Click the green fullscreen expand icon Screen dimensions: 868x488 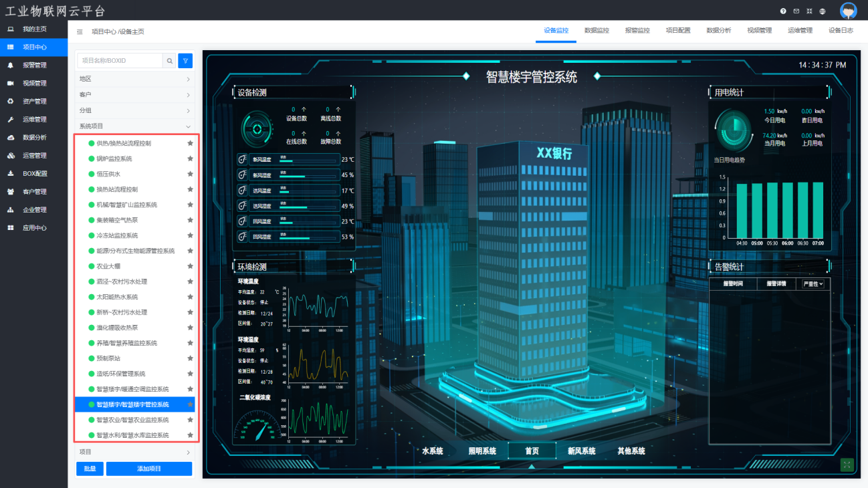[x=847, y=465]
